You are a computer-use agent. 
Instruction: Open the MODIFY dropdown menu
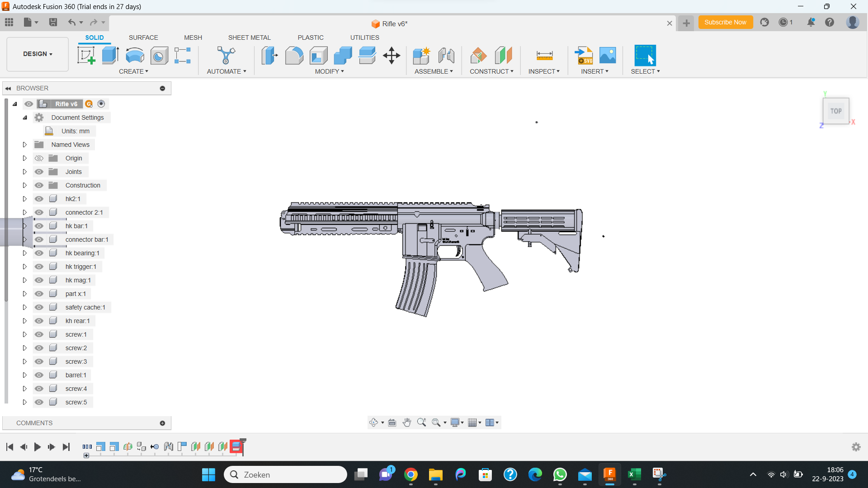click(329, 71)
